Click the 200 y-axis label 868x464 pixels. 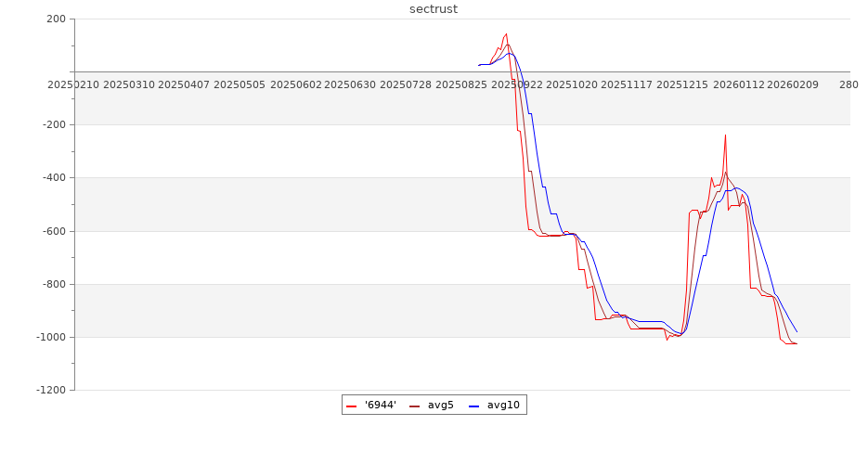(55, 19)
